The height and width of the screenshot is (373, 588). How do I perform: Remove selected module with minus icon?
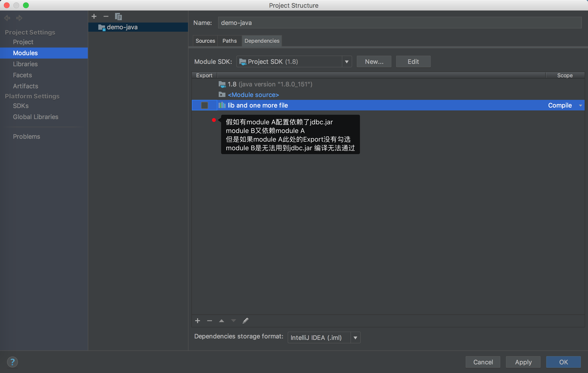pos(106,16)
